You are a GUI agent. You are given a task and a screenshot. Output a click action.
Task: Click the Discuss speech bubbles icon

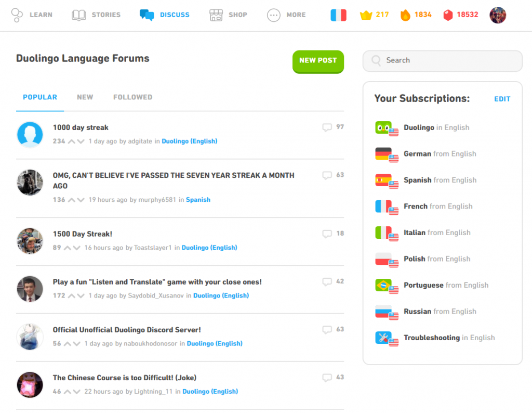[x=147, y=15]
